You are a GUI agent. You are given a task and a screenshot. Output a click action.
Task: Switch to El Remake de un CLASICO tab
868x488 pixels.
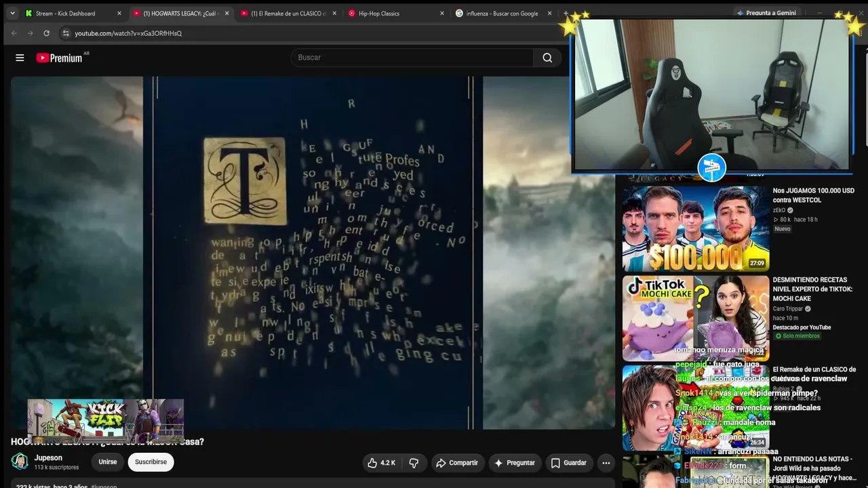coord(288,14)
